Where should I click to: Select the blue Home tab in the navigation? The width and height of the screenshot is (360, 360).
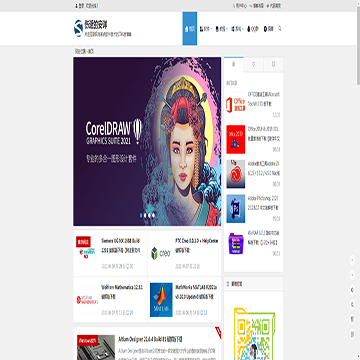click(190, 29)
